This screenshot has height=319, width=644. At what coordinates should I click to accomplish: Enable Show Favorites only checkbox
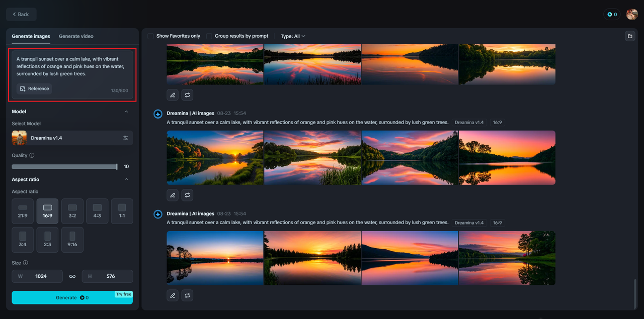tap(150, 36)
